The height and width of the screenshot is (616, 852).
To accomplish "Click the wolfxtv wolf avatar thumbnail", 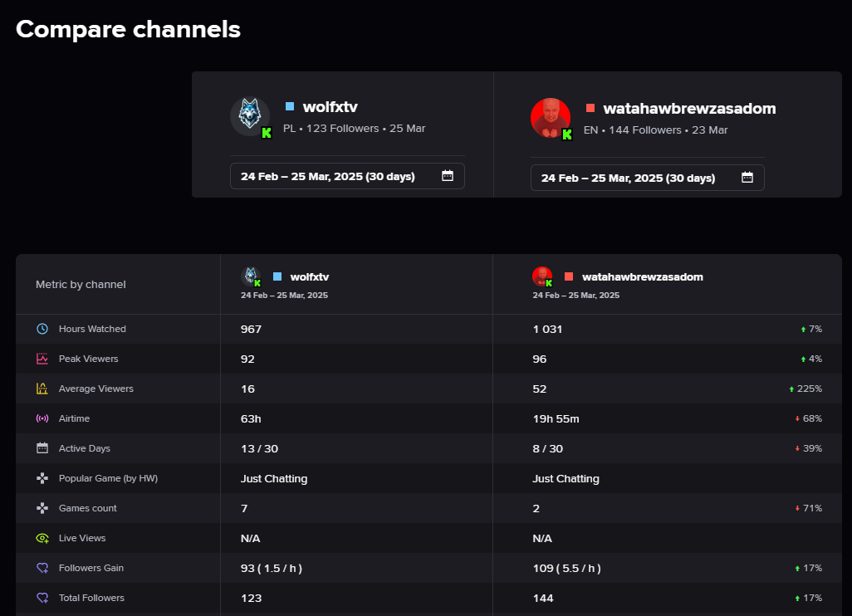I will (x=249, y=115).
